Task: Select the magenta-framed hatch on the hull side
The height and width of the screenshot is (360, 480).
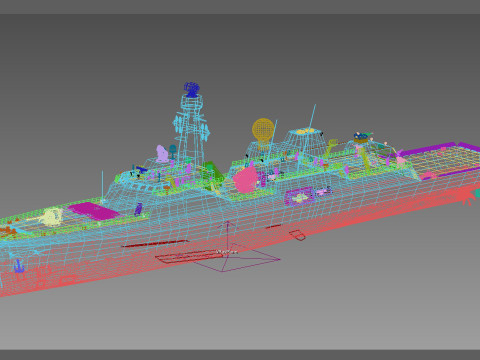Action: click(300, 197)
